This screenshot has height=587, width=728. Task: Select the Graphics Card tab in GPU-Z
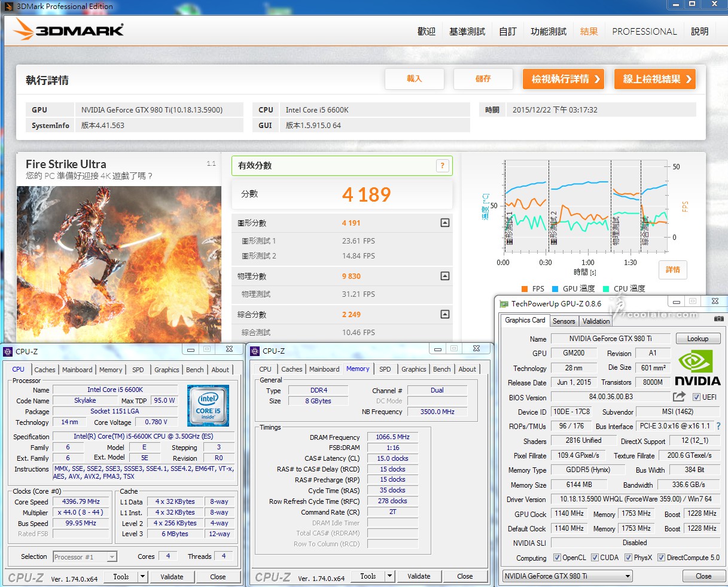tap(525, 320)
